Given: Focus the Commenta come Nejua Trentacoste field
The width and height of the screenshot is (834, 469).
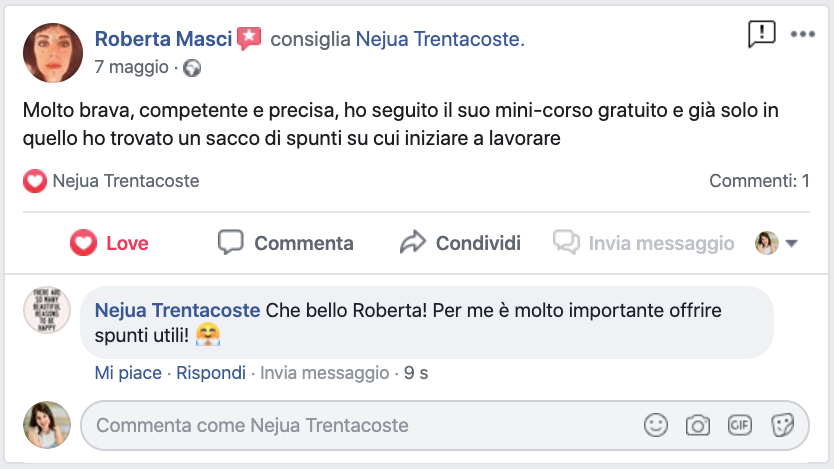Looking at the screenshot, I should (x=360, y=425).
